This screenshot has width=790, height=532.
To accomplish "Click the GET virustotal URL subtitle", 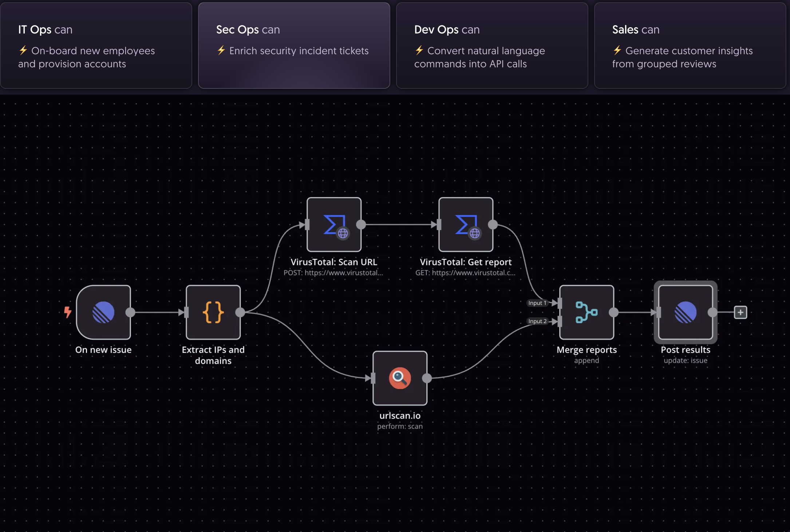I will tap(465, 273).
